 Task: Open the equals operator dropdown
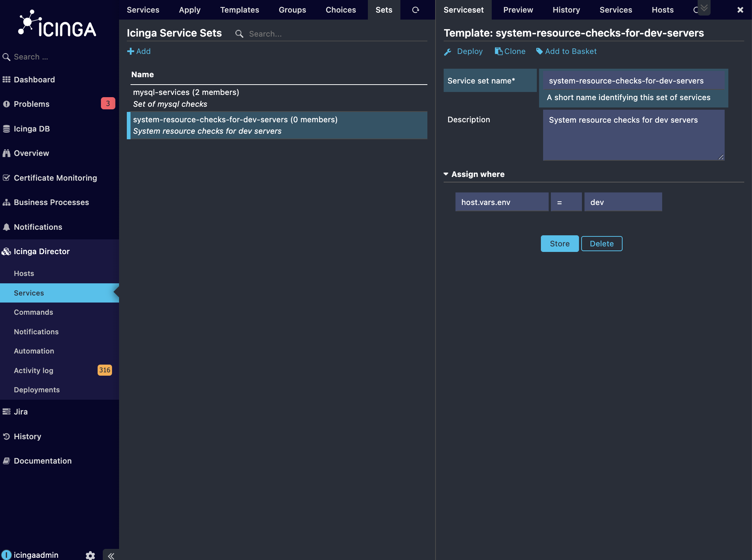tap(566, 202)
